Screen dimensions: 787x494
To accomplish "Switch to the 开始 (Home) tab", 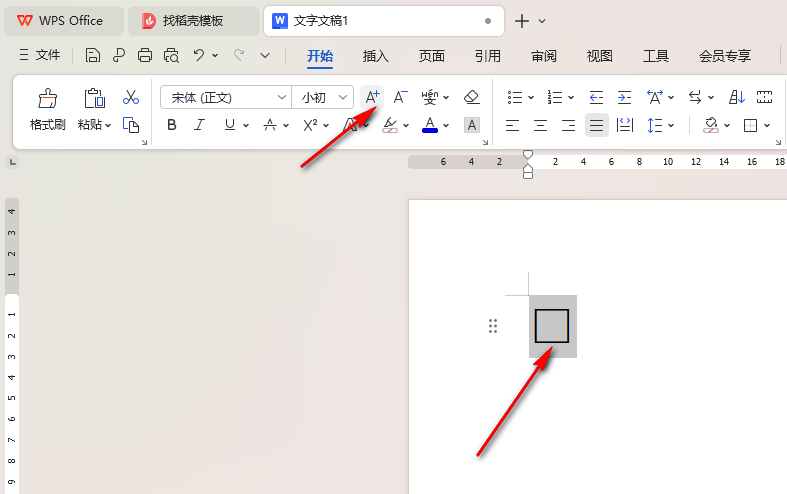I will point(320,56).
